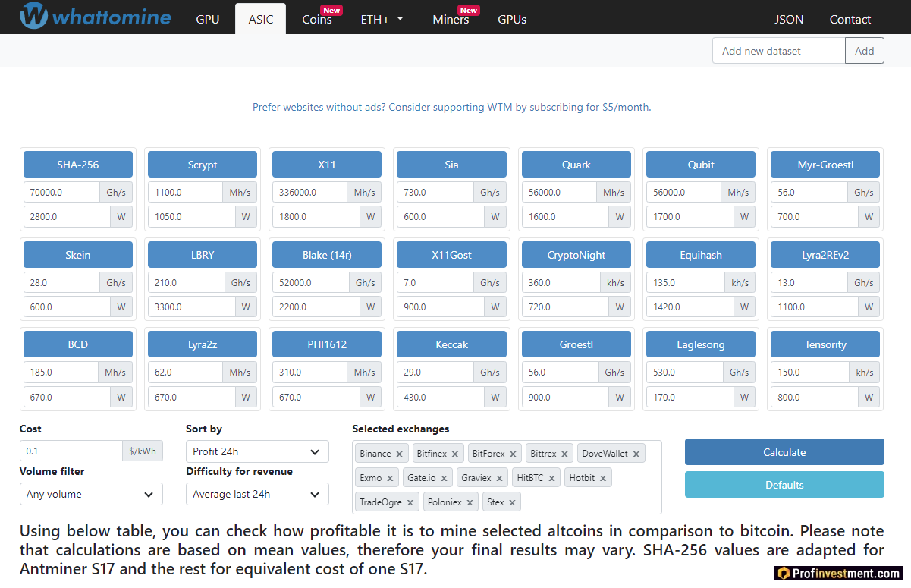
Task: Enable the Equihash algorithm
Action: click(x=701, y=255)
